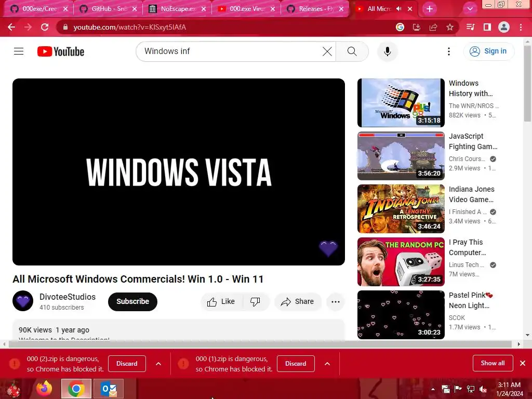Viewport: 532px width, 399px height.
Task: Open the Pastel Pink Neon Light thumbnail
Action: tap(401, 314)
